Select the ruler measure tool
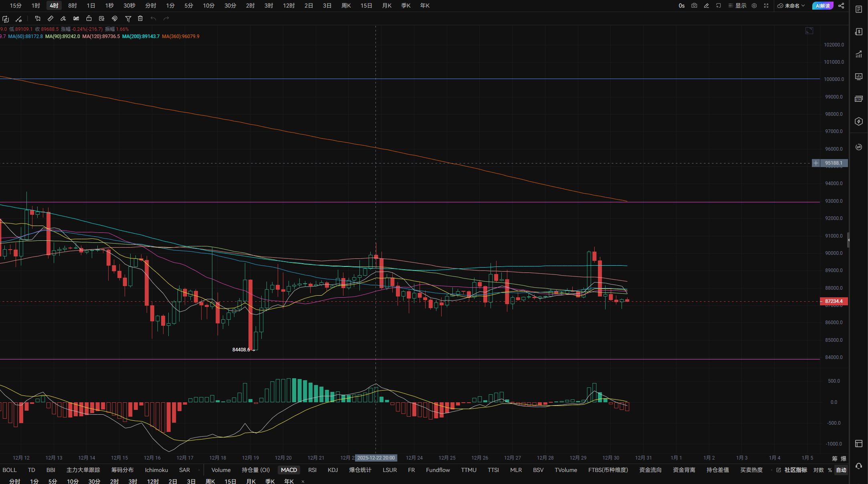The image size is (868, 484). pos(50,18)
